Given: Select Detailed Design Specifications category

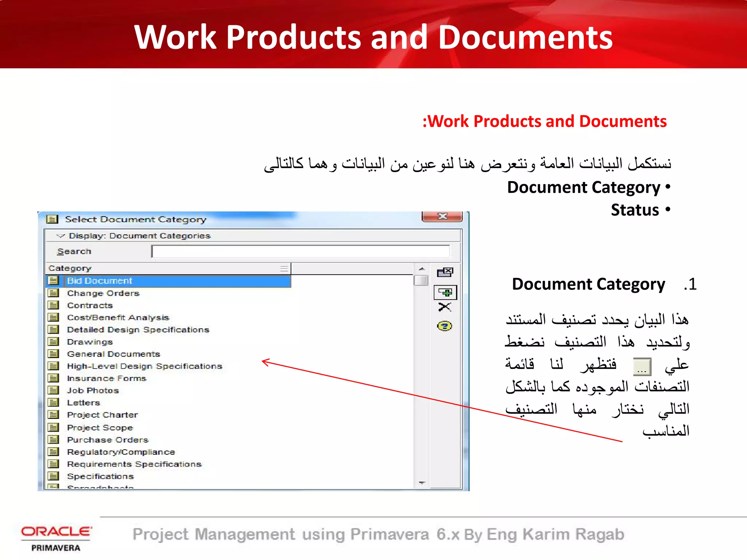Looking at the screenshot, I should pyautogui.click(x=138, y=330).
